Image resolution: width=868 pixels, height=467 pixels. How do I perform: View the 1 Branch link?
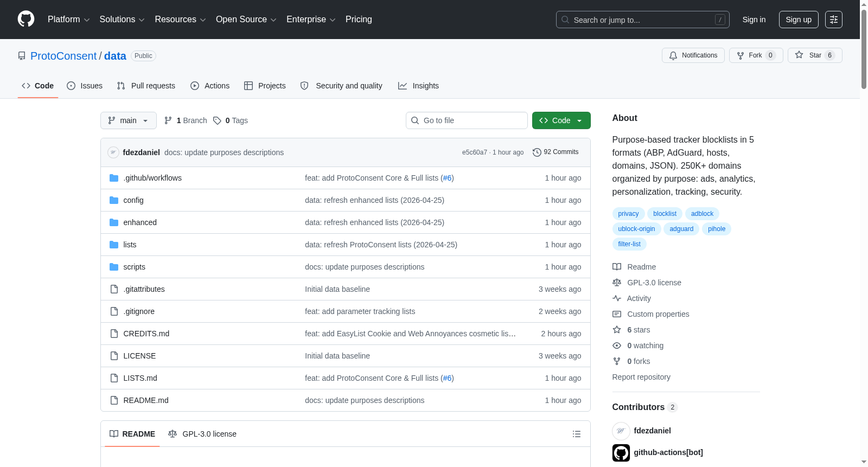click(x=186, y=120)
